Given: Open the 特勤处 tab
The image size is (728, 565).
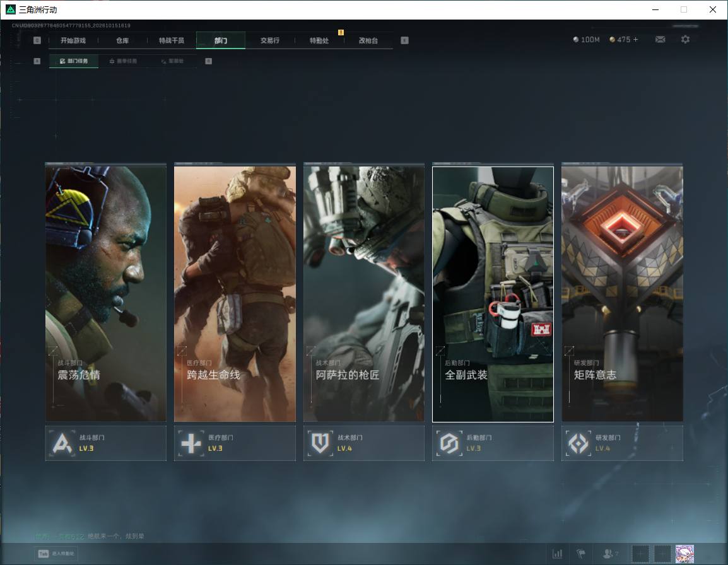Looking at the screenshot, I should point(319,40).
